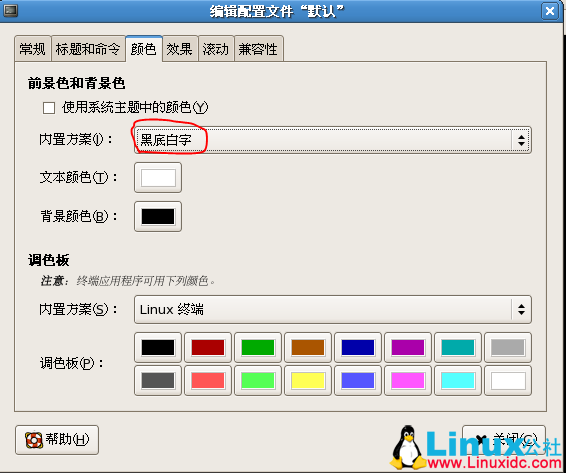Screen dimensions: 566x473
Task: Open the 内置方案 黑底白字 color scheme dropdown
Action: (x=332, y=140)
